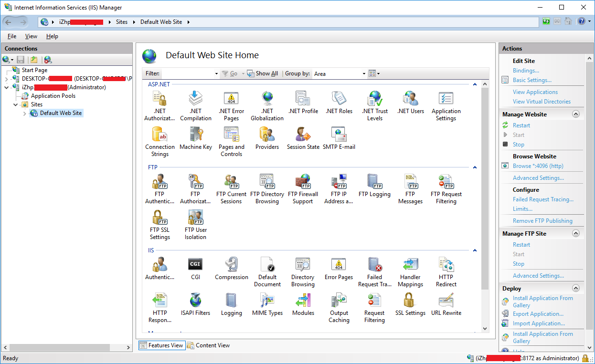This screenshot has height=364, width=595.
Task: Open the Help menu
Action: pos(52,36)
